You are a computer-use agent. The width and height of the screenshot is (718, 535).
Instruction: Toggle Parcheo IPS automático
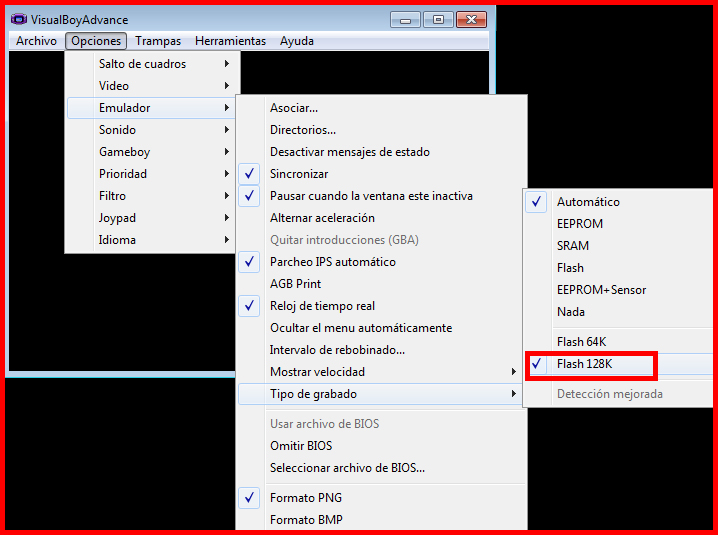tap(381, 262)
